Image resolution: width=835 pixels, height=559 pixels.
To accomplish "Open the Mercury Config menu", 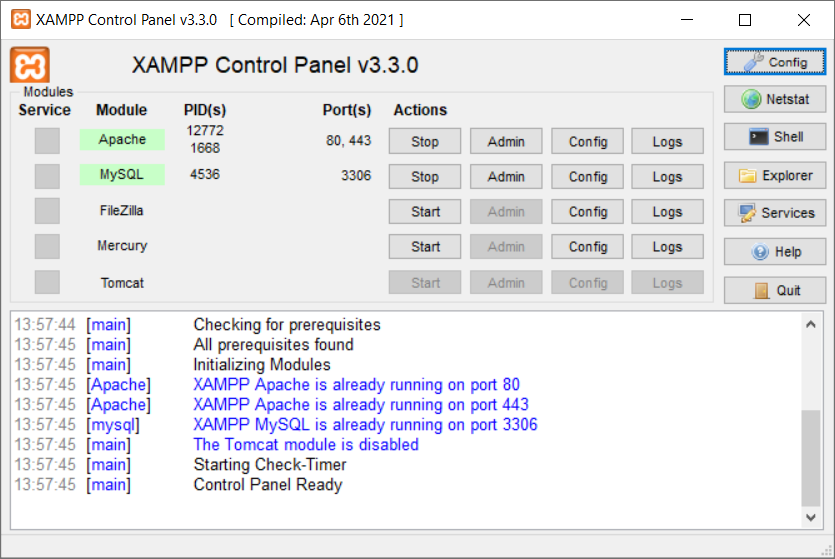I will [x=587, y=246].
